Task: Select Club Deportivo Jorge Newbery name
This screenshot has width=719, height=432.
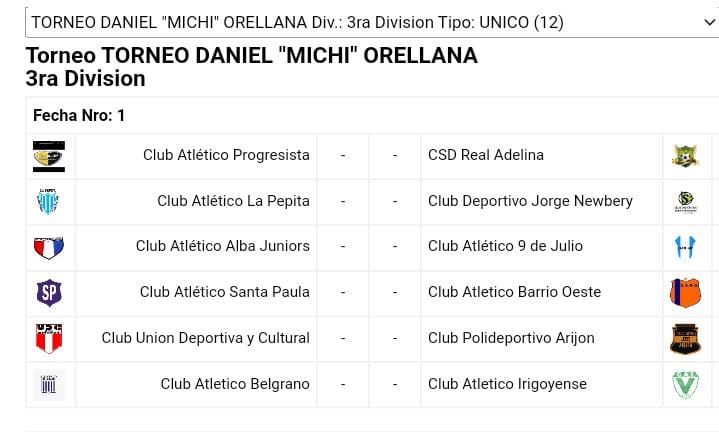Action: [530, 201]
